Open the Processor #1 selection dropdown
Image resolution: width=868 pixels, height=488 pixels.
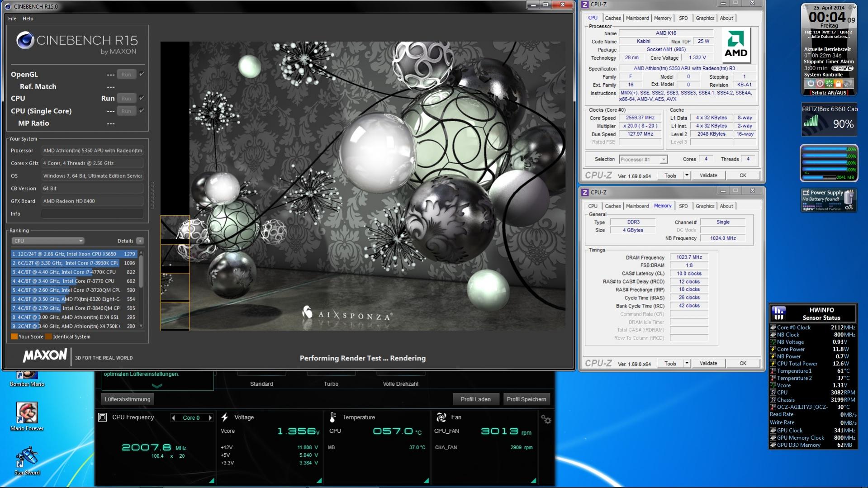(643, 159)
